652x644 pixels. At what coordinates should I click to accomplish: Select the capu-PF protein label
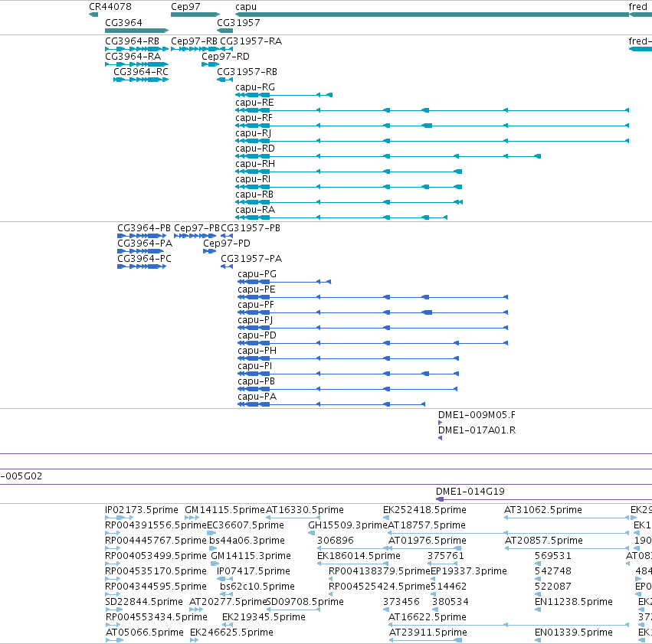click(256, 305)
